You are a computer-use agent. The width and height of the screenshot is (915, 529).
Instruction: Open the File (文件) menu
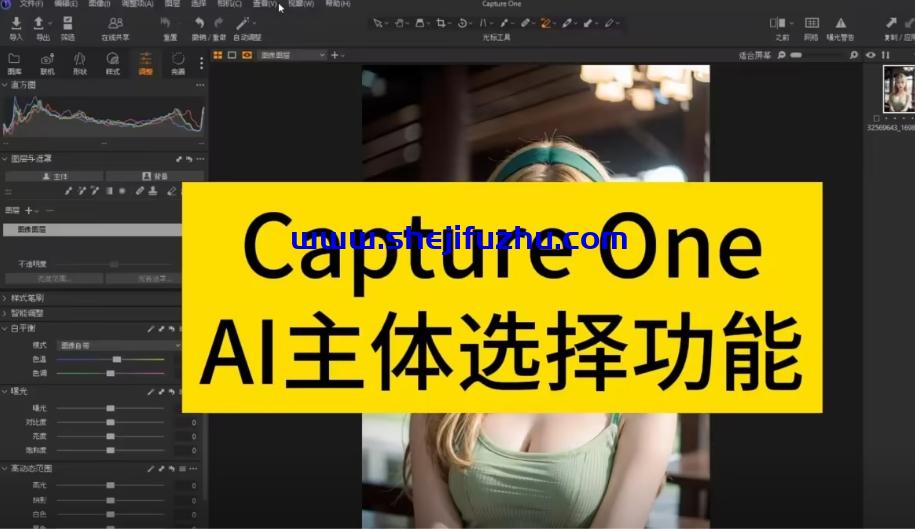click(31, 4)
